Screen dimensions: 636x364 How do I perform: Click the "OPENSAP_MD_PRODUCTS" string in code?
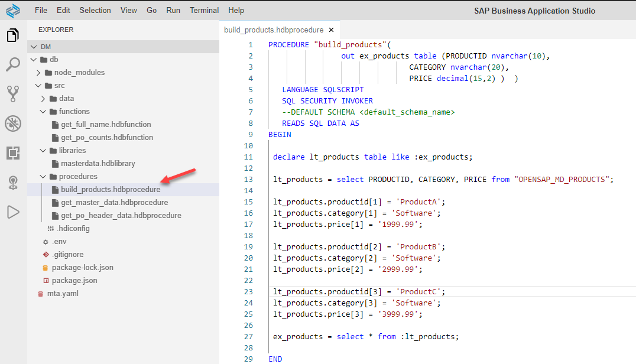coord(562,180)
